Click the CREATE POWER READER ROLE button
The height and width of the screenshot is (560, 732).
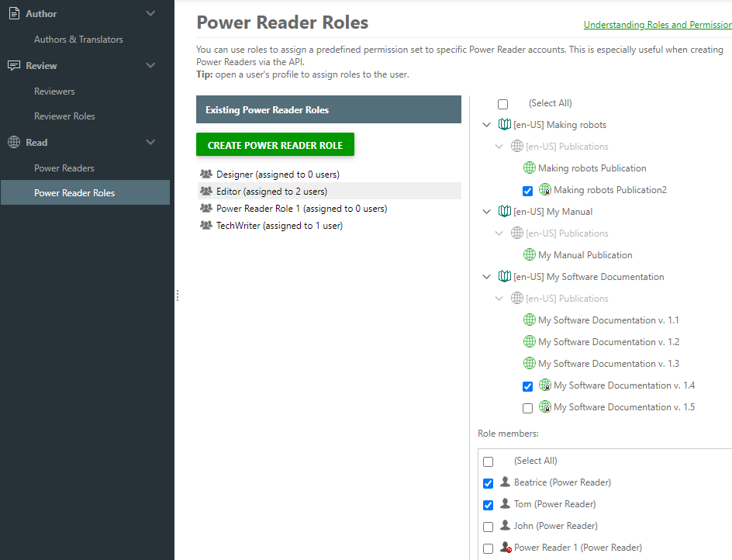(x=274, y=144)
